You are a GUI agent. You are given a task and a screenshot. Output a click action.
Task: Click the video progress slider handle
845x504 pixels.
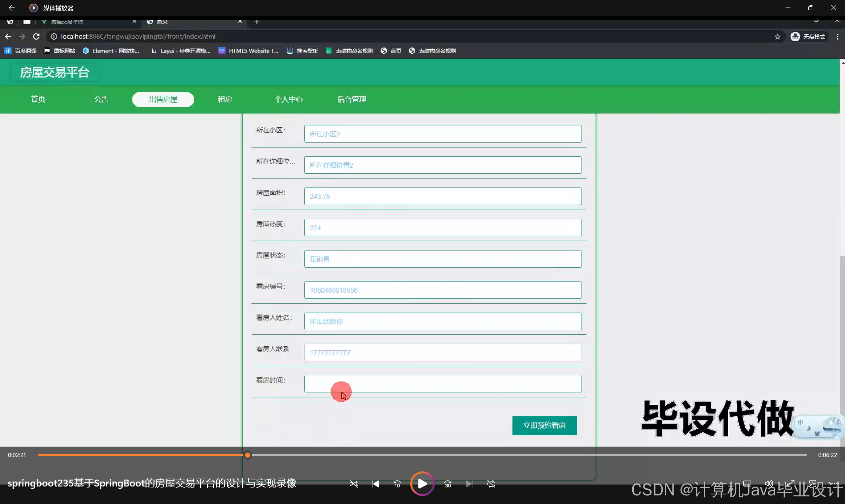pyautogui.click(x=248, y=455)
